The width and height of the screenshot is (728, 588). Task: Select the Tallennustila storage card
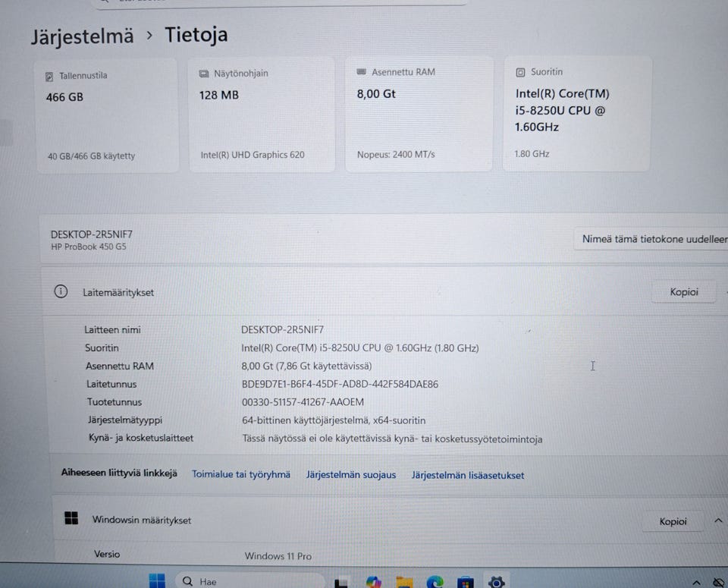click(x=107, y=115)
